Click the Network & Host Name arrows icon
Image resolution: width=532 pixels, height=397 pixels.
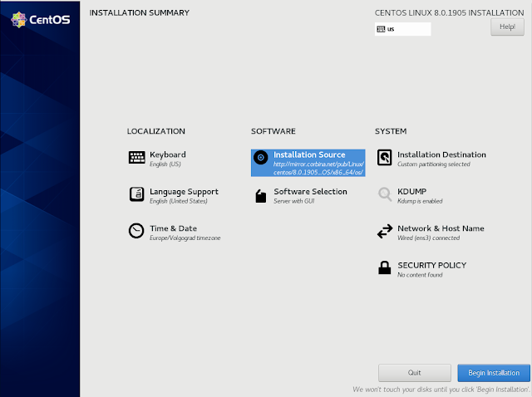[x=385, y=231]
